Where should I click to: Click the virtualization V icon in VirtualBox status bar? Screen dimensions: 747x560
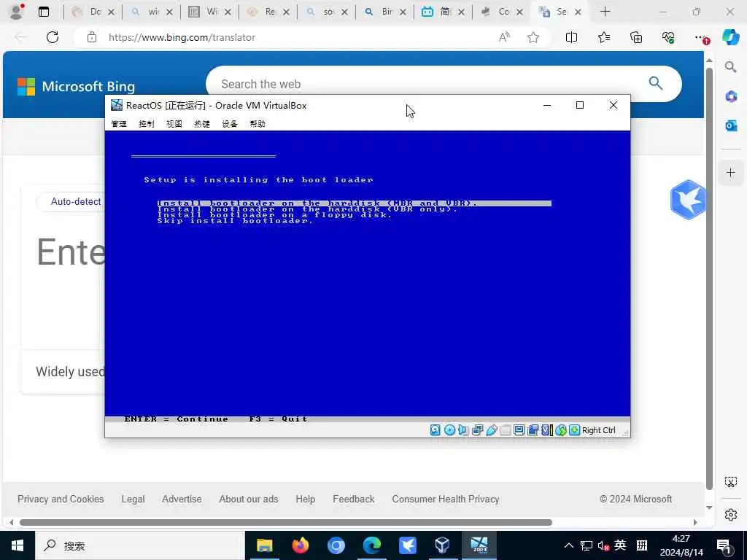pos(547,430)
